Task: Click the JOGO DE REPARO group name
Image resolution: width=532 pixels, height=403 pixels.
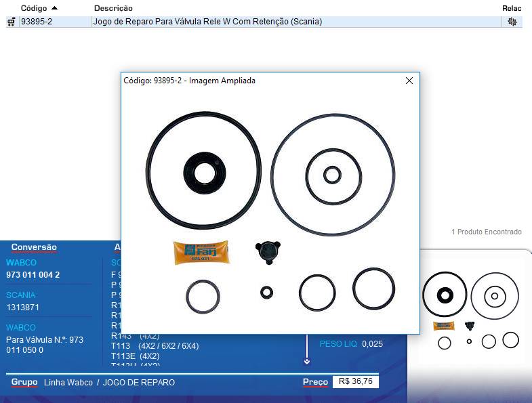Action: (x=138, y=383)
